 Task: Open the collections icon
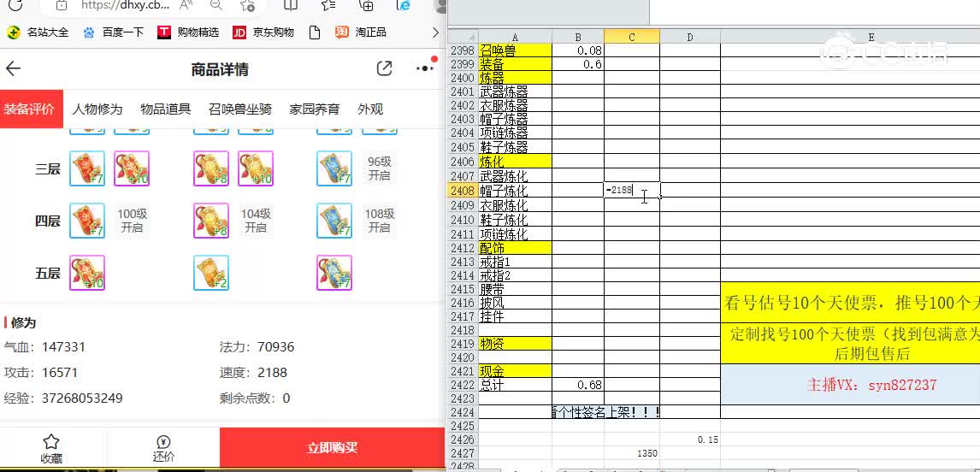click(366, 6)
